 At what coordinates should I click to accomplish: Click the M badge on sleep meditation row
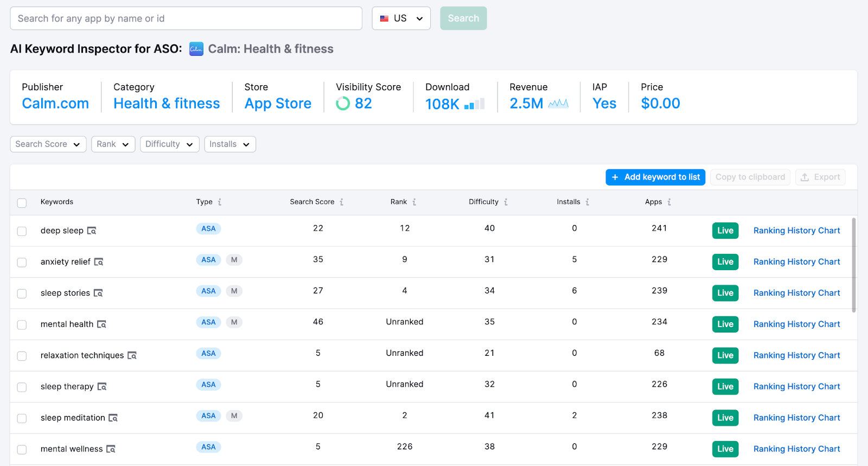234,416
